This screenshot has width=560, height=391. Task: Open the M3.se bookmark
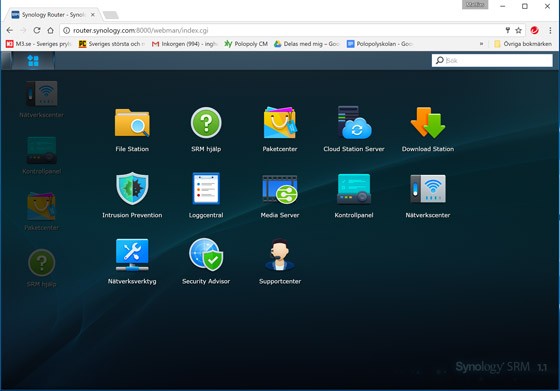click(38, 44)
